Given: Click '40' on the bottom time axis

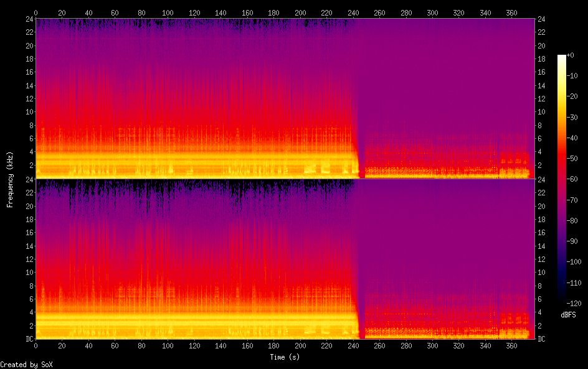Looking at the screenshot, I should pos(88,346).
